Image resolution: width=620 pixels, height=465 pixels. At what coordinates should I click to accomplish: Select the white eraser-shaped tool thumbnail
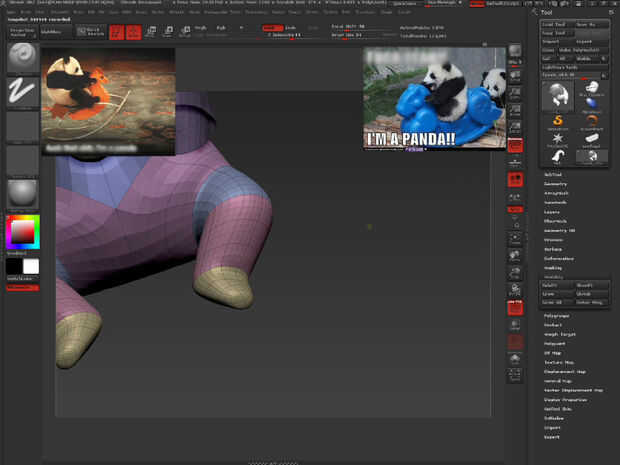[x=592, y=139]
